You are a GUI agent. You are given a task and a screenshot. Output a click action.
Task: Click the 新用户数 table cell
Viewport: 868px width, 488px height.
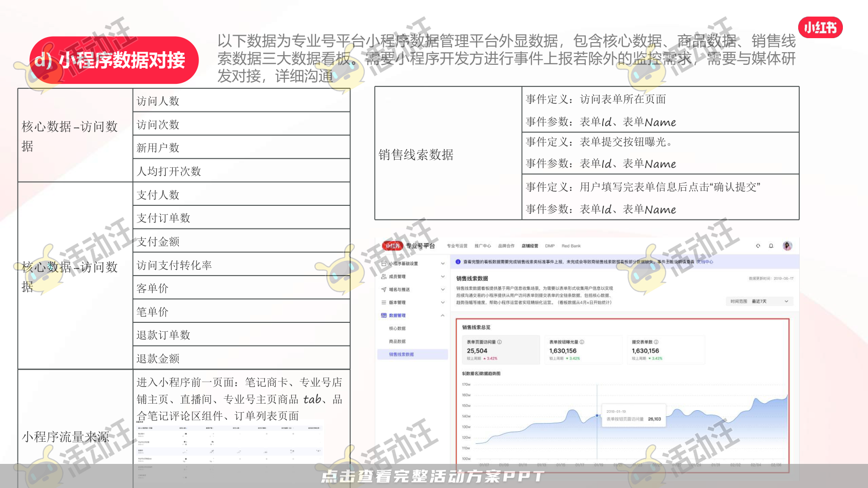tap(242, 147)
